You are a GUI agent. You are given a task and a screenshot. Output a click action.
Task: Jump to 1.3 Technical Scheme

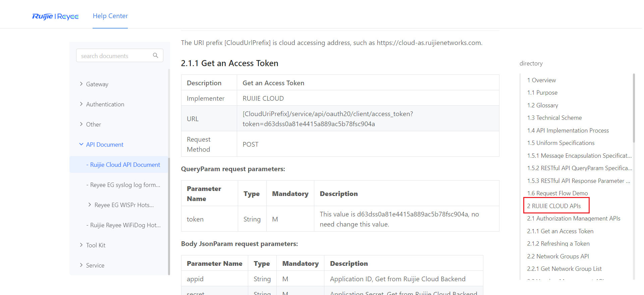click(554, 118)
